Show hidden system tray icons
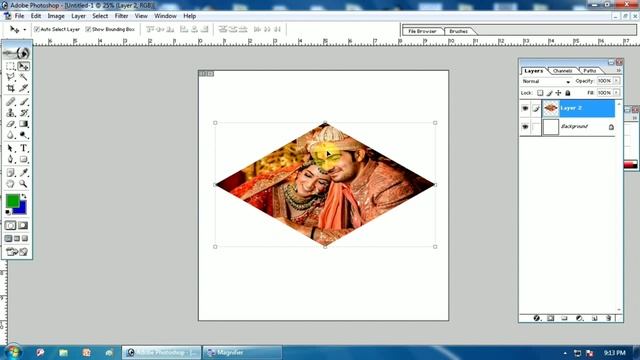Screen dimensions: 640x360 tap(565, 353)
